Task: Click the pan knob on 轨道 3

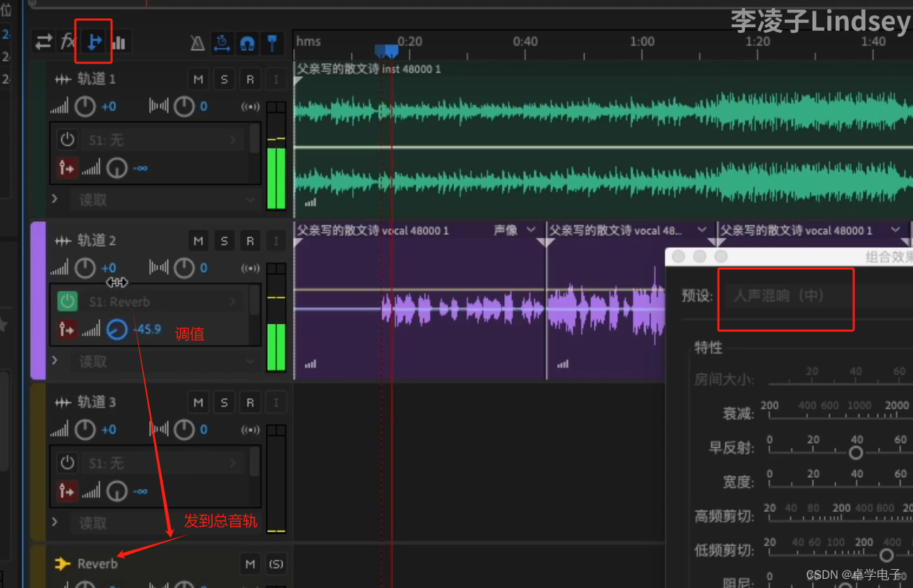Action: 184,430
